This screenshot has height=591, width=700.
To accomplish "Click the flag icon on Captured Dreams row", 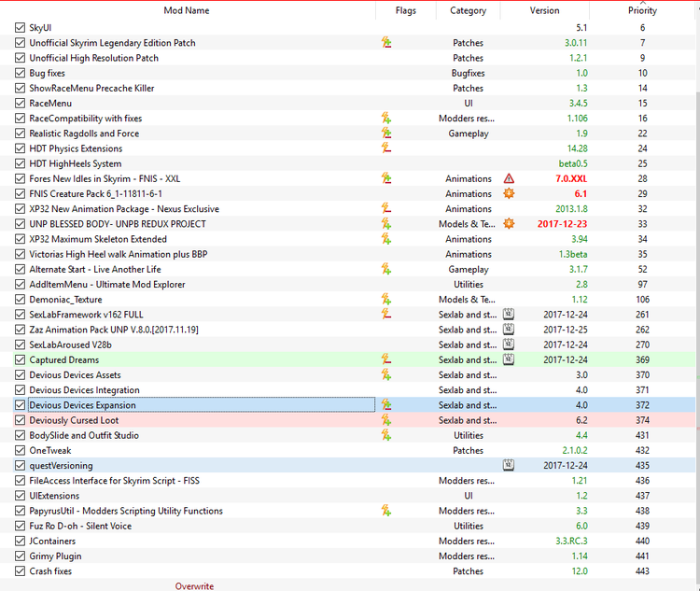I will click(x=386, y=359).
